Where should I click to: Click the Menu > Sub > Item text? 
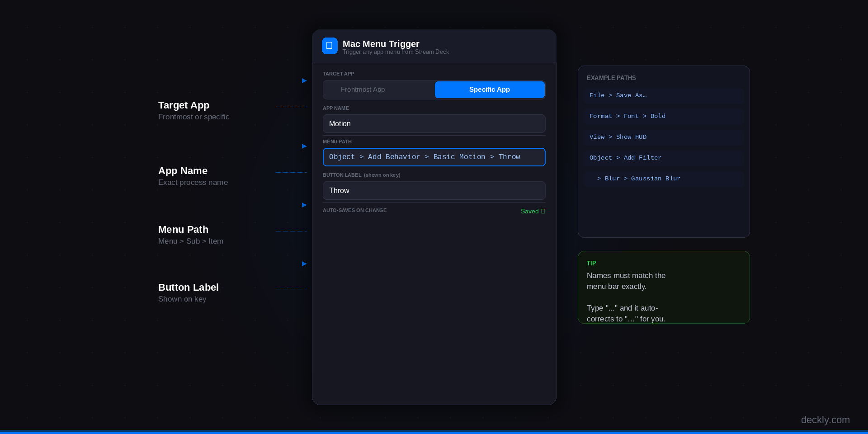point(191,241)
